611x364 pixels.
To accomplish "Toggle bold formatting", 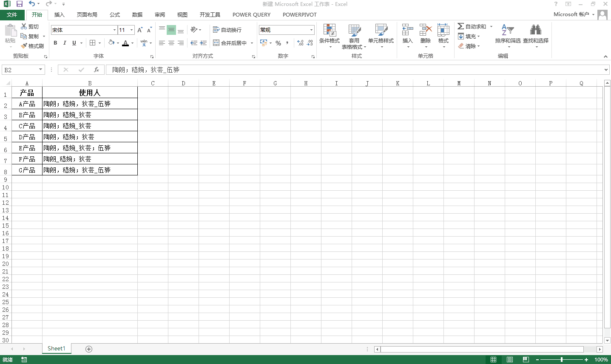I will 55,43.
